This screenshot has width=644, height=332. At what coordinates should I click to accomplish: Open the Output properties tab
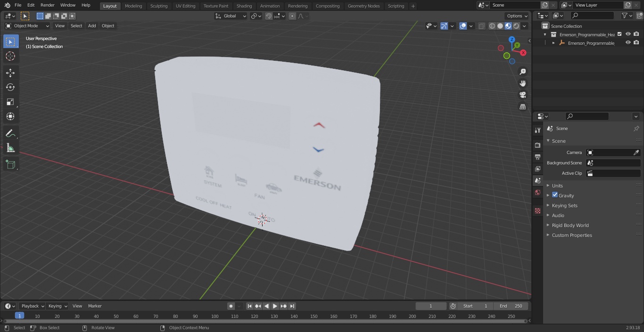coord(537,157)
